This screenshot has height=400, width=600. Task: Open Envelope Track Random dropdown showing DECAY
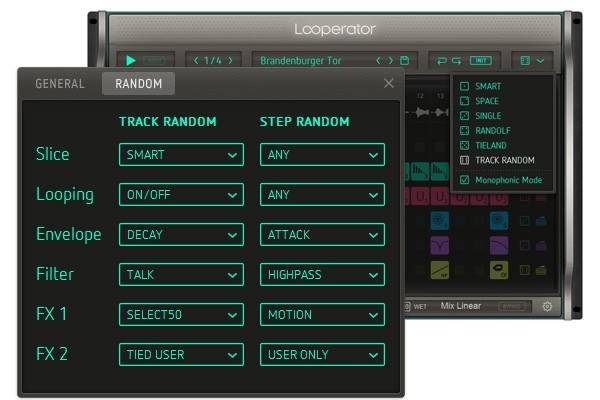pos(181,235)
